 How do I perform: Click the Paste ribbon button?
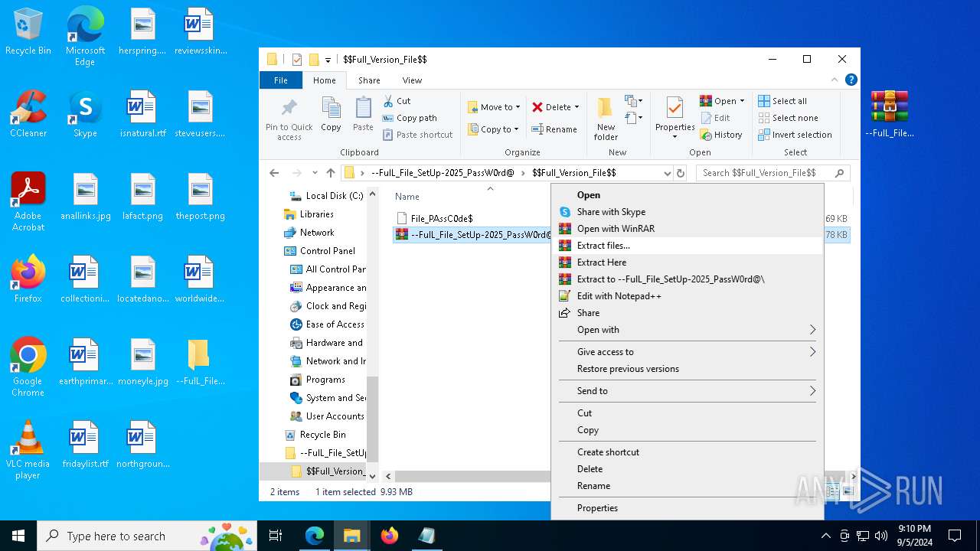[363, 115]
